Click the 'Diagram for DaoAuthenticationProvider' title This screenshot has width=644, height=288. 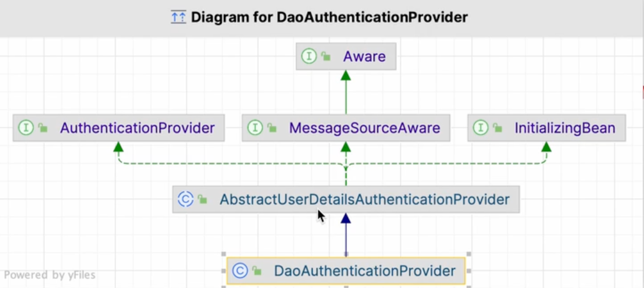[329, 17]
